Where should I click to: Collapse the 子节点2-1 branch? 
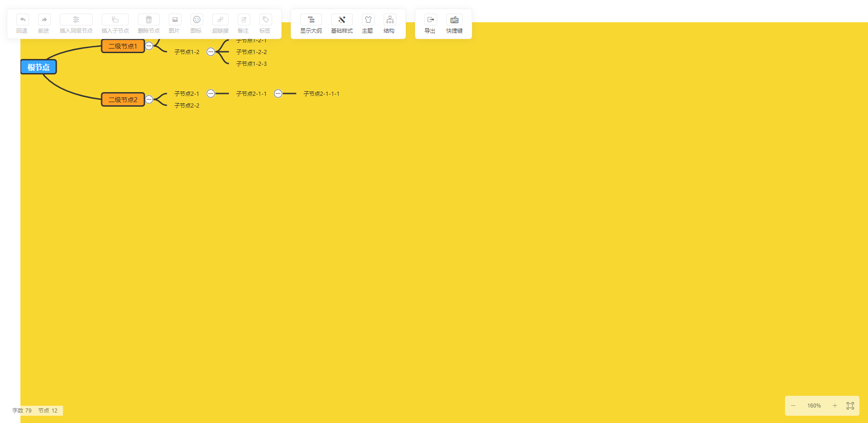pyautogui.click(x=210, y=93)
